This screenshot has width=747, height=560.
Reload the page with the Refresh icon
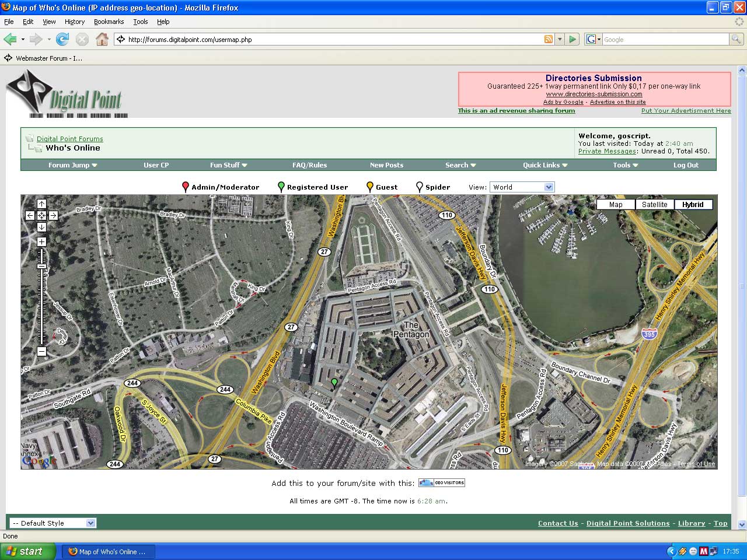pyautogui.click(x=62, y=39)
